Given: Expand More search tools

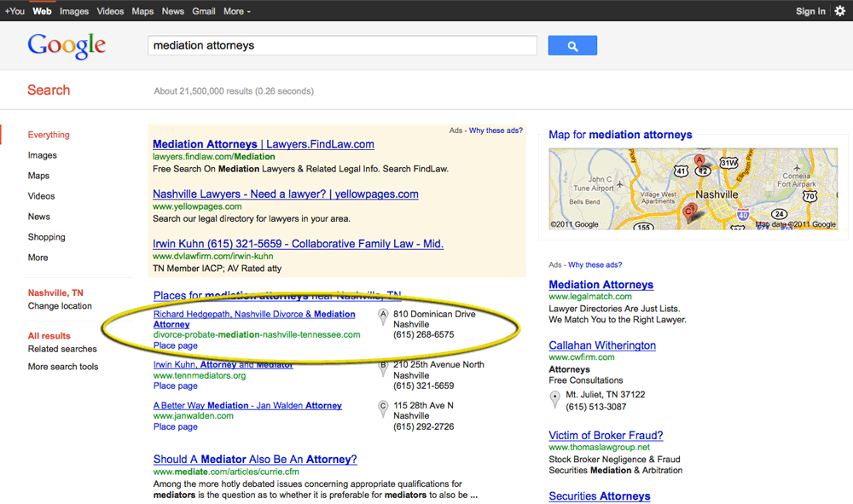Looking at the screenshot, I should click(63, 367).
